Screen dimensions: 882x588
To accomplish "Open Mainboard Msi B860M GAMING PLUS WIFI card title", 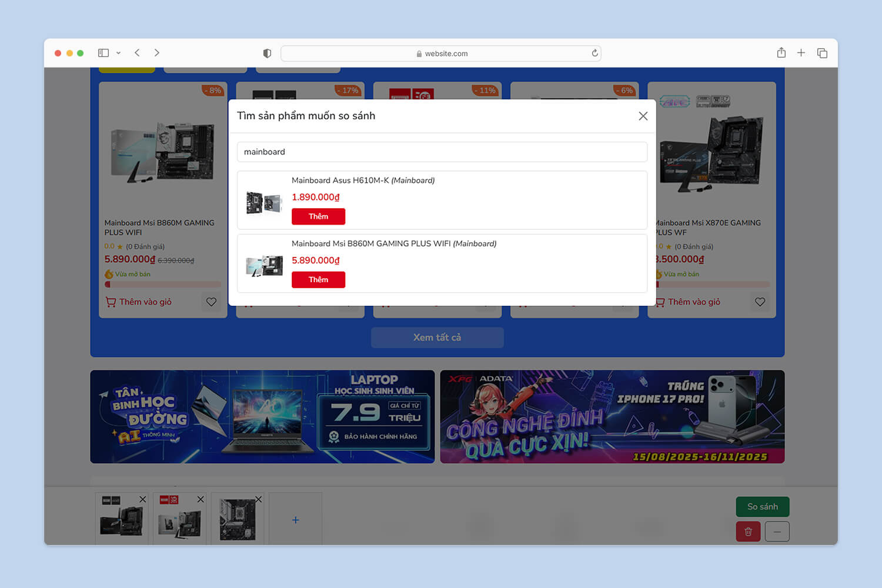I will (x=159, y=228).
